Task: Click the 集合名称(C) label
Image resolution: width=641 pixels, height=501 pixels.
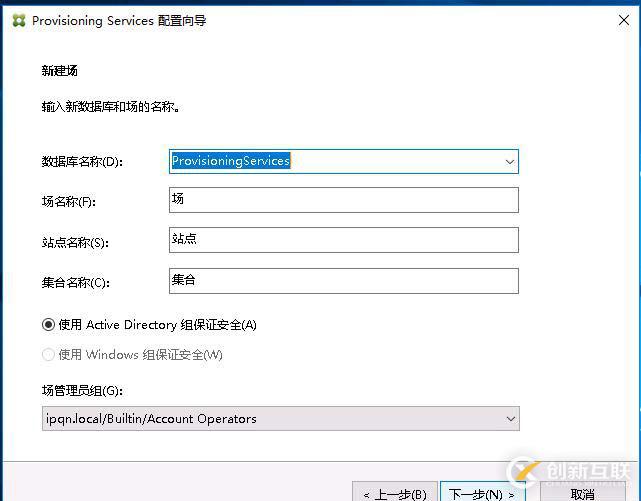Action: pos(75,282)
